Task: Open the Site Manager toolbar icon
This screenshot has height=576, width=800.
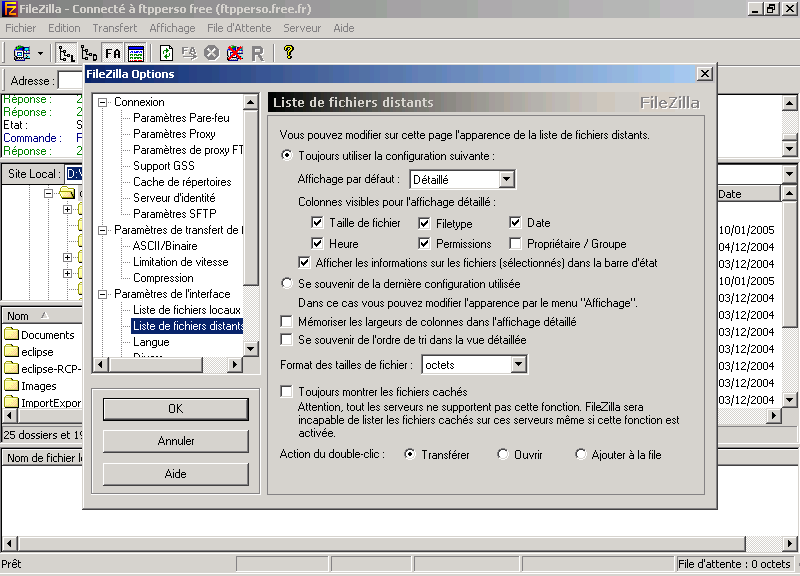Action: pyautogui.click(x=21, y=53)
